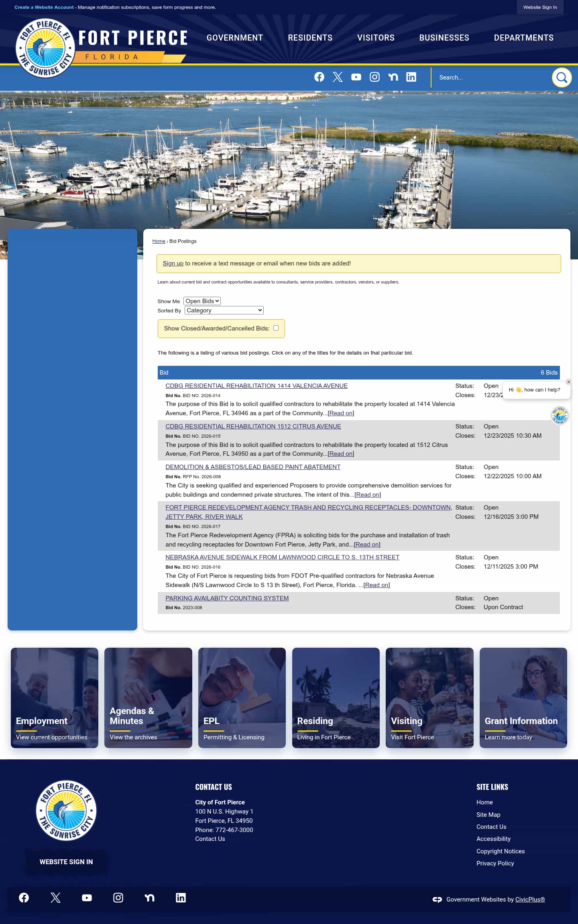578x924 pixels.
Task: Open the X (Twitter) icon in the header
Action: pos(338,77)
